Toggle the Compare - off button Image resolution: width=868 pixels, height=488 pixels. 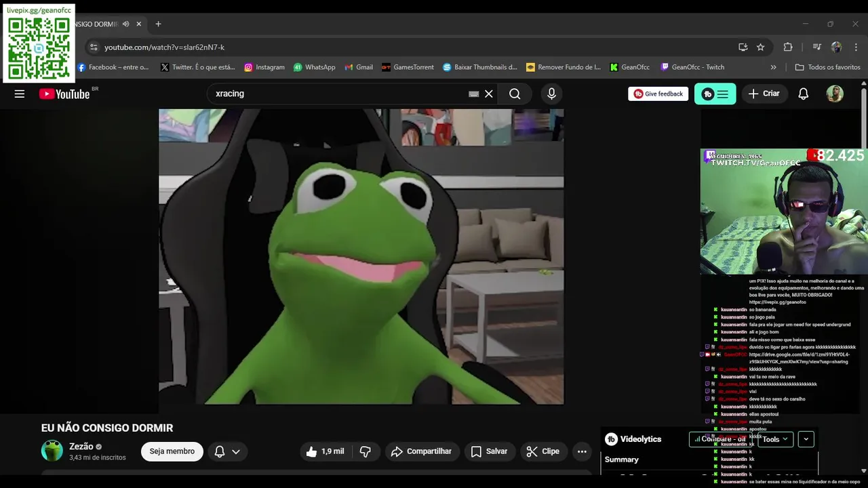[721, 439]
